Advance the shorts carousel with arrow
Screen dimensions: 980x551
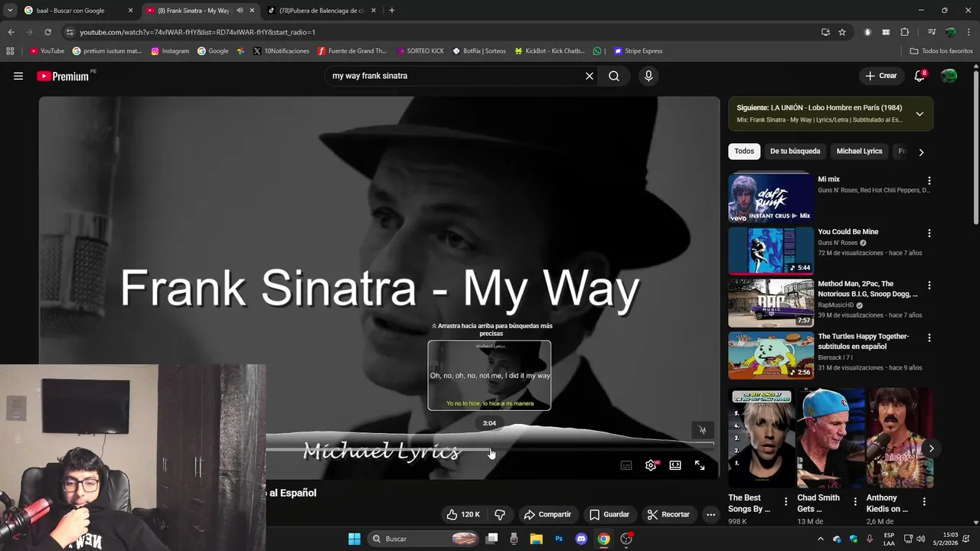(931, 448)
